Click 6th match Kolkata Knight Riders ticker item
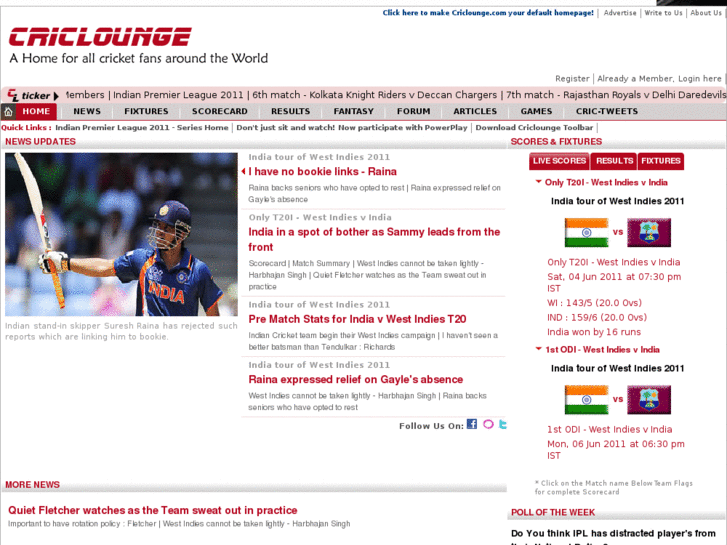The height and width of the screenshot is (545, 727). coord(374,95)
